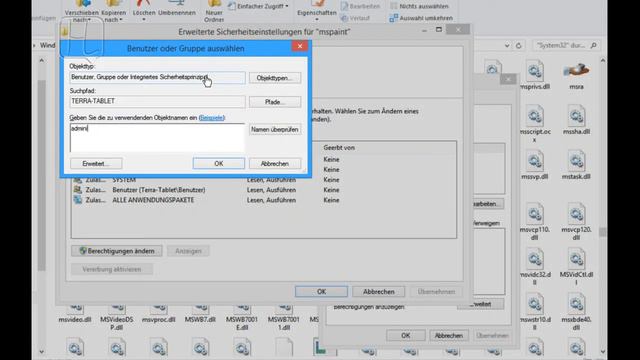
Task: Click Abbrechen in Erweiterte Sicherheitseinstellungen window
Action: tap(379, 291)
